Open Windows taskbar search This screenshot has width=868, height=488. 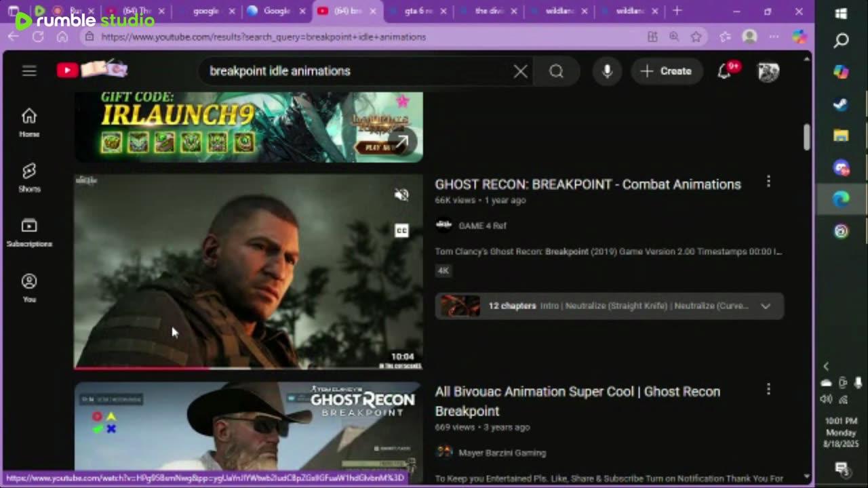841,41
